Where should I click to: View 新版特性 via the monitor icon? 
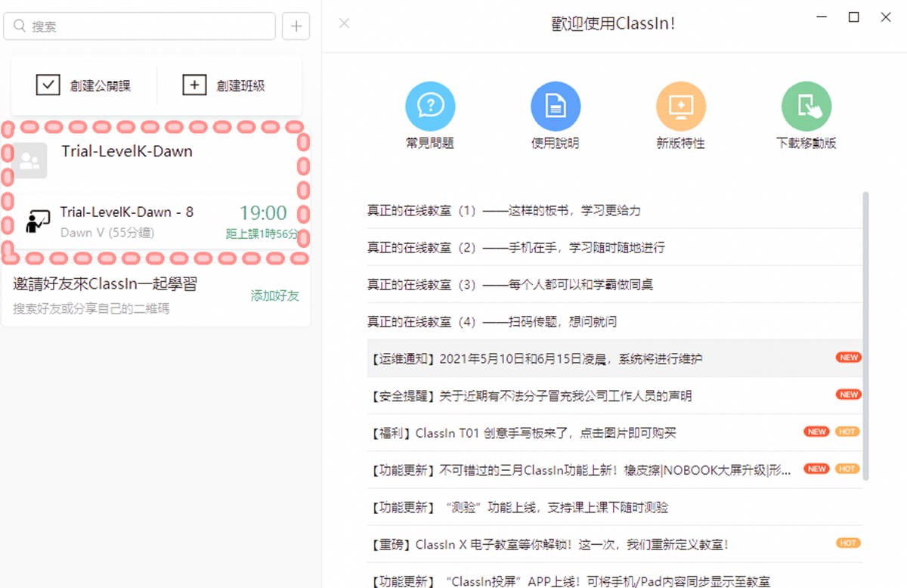coord(680,104)
